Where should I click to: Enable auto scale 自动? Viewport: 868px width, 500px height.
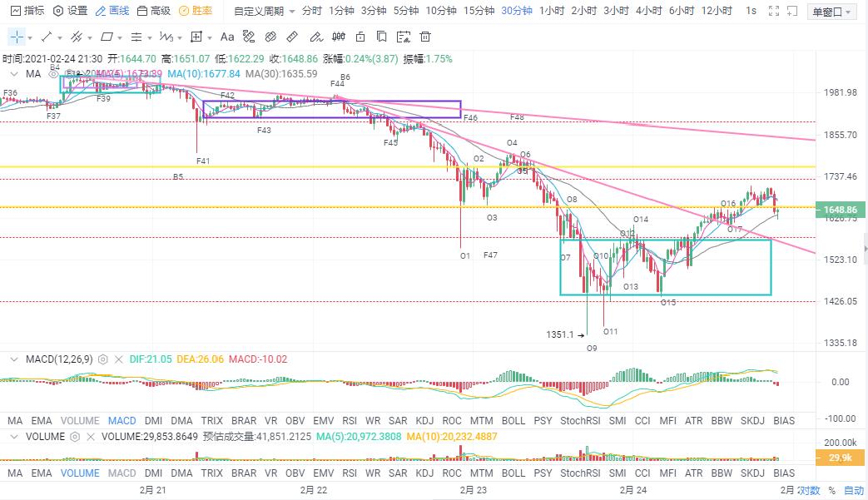[854, 490]
